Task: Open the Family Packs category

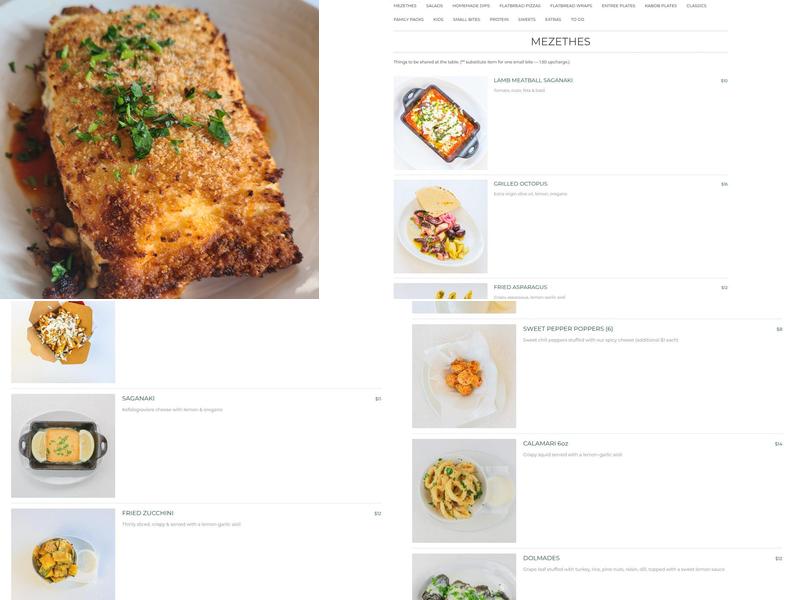Action: [x=409, y=19]
